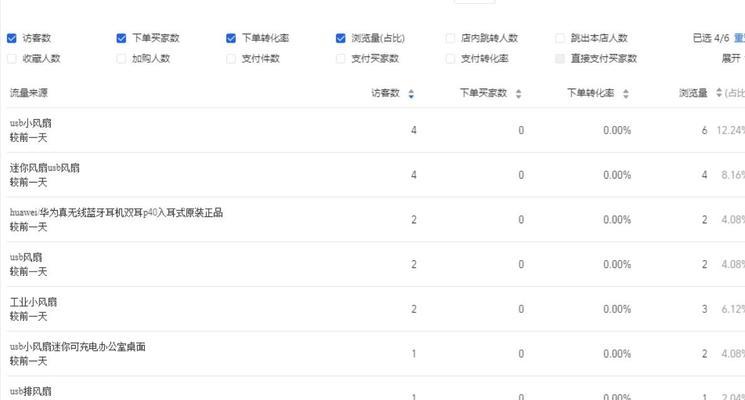
Task: Enable the 收藏人数 metric checkbox
Action: [12, 58]
